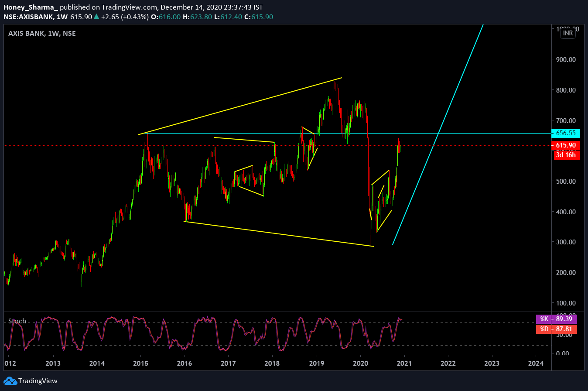The height and width of the screenshot is (391, 588).
Task: Click the 1W timeframe in the header
Action: tap(62, 17)
